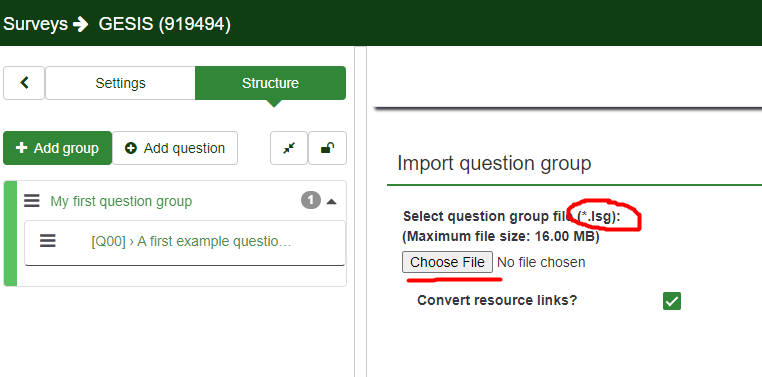
Task: Click the Convert resource links? label
Action: (x=497, y=300)
